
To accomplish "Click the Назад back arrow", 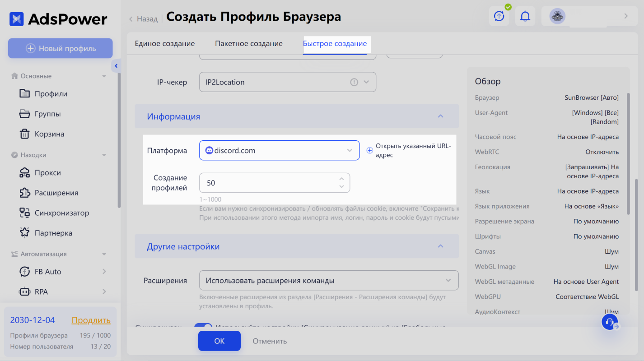I will (x=131, y=19).
